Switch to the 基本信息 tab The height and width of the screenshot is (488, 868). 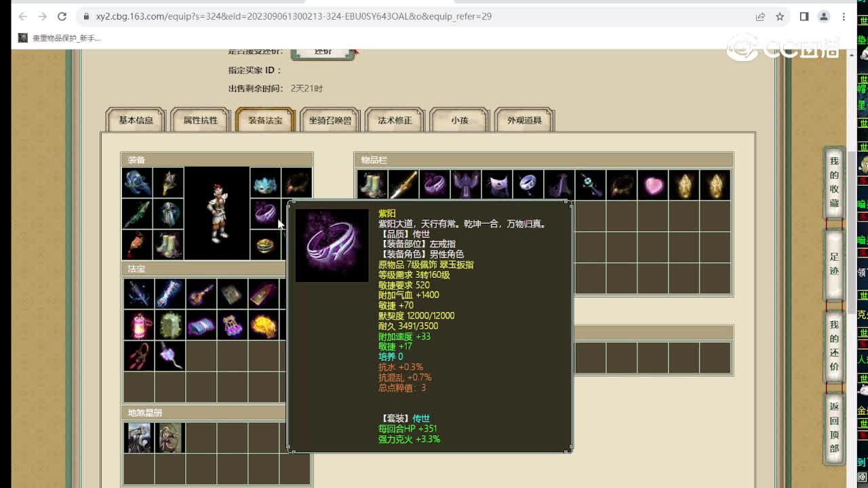click(136, 120)
